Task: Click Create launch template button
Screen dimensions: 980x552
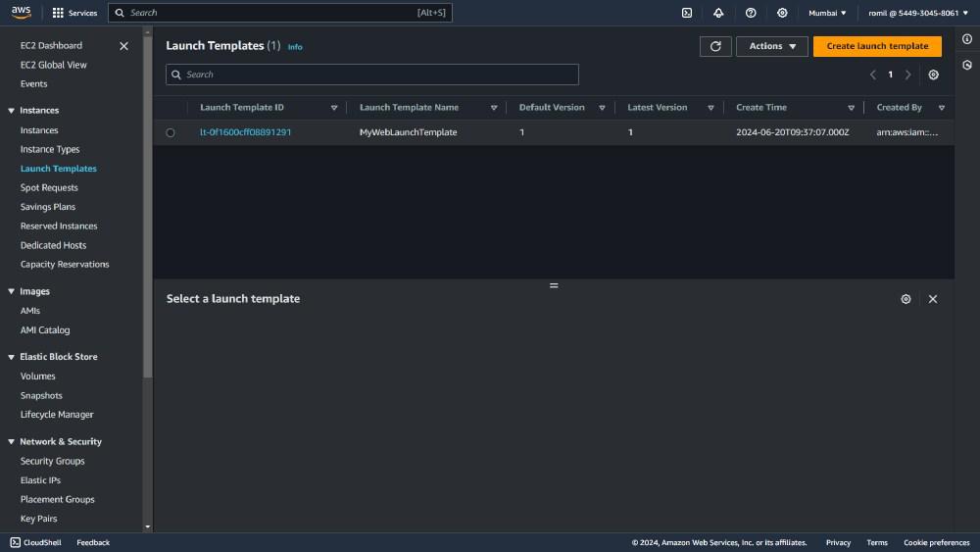Action: [877, 46]
